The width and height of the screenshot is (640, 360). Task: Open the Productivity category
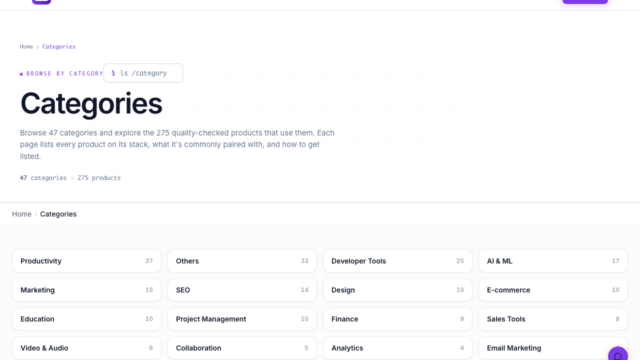87,261
